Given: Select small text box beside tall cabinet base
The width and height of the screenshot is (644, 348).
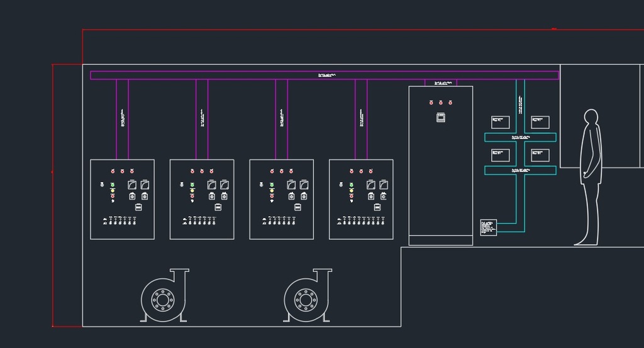Looking at the screenshot, I should (x=488, y=227).
